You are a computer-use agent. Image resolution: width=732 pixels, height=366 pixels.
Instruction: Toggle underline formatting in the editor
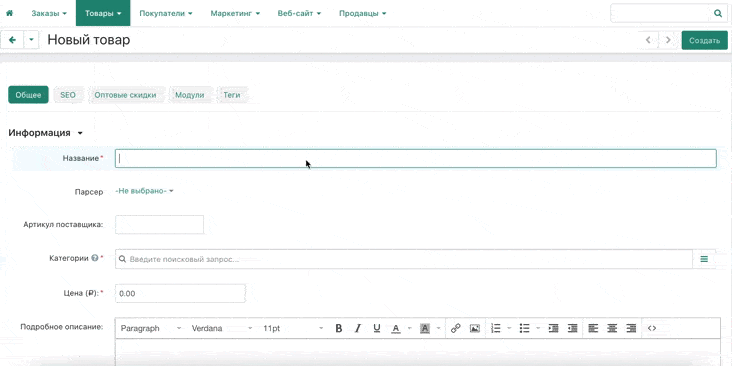click(377, 328)
